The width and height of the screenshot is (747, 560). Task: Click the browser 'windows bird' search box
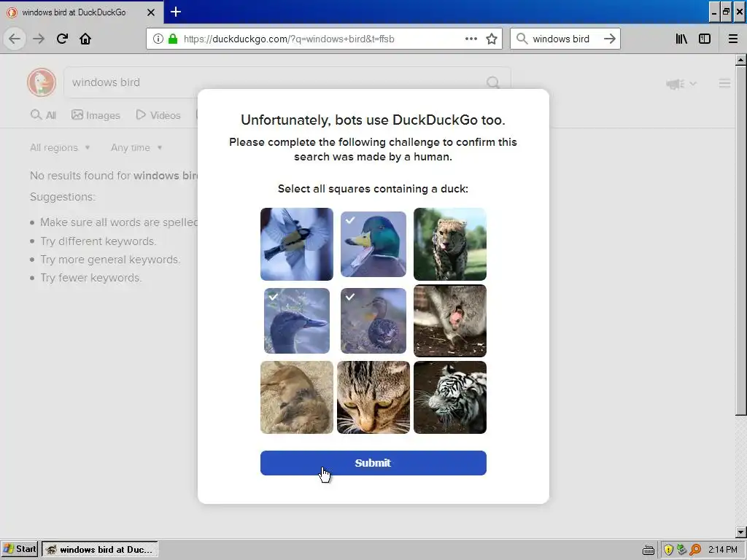(x=565, y=39)
